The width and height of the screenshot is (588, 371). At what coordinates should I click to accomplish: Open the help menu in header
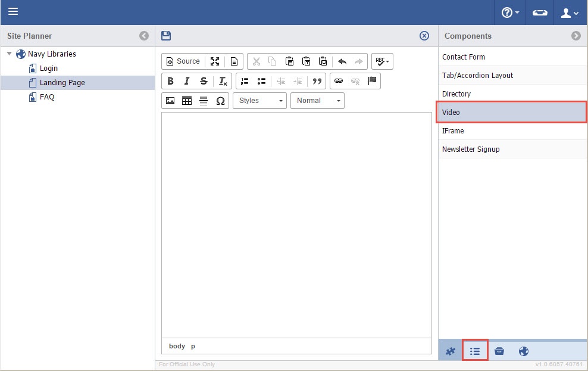510,13
